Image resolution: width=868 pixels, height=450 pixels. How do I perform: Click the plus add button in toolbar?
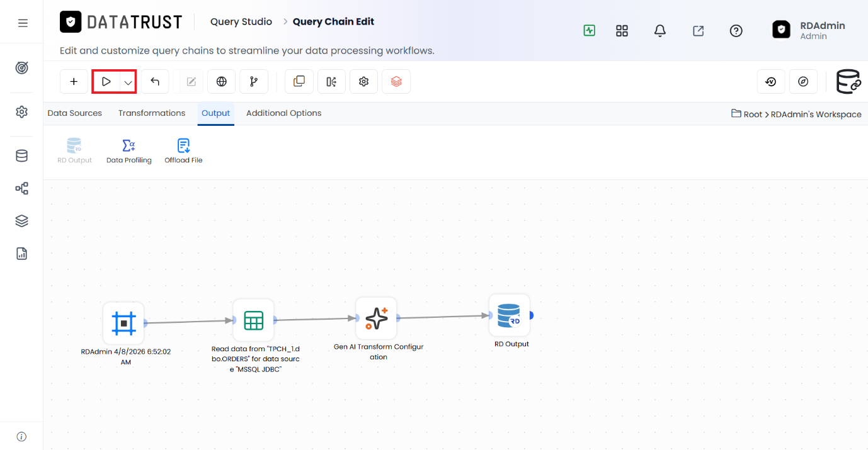pyautogui.click(x=74, y=82)
